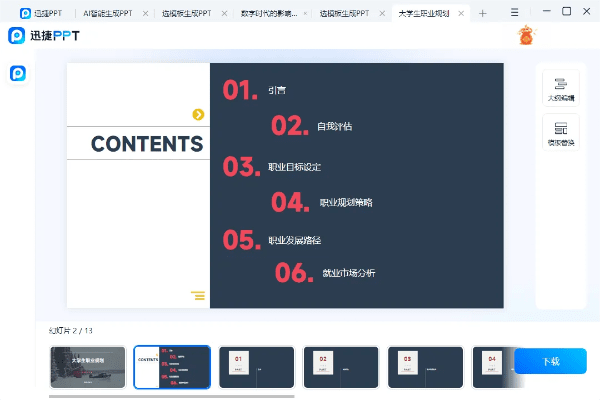Screen dimensions: 600x400
Task: Switch to the first 选模板生成PPT tab
Action: pyautogui.click(x=186, y=13)
